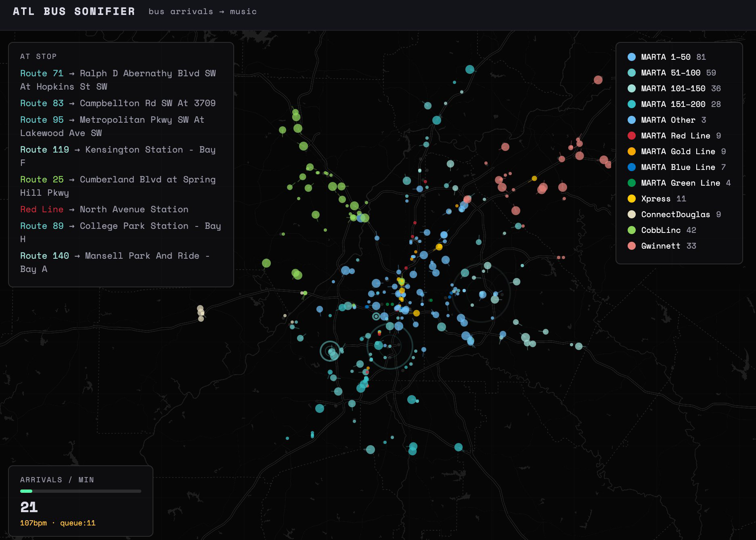Select the 'MARTA Red Line' legend label
This screenshot has width=756, height=540.
pos(675,136)
